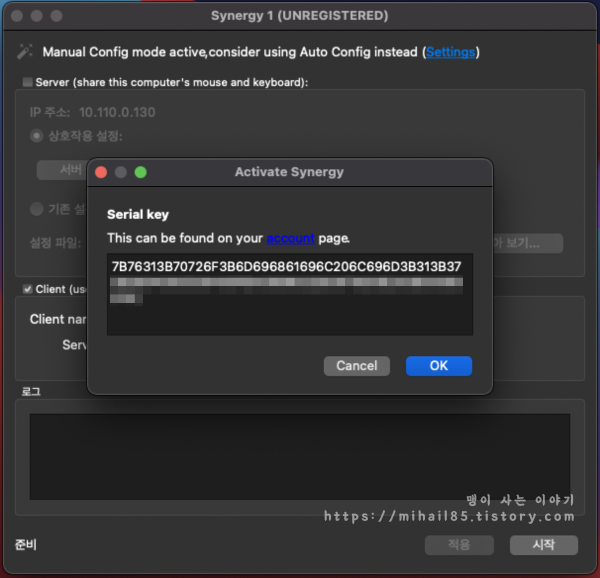Click the 시작 start button

tap(544, 545)
